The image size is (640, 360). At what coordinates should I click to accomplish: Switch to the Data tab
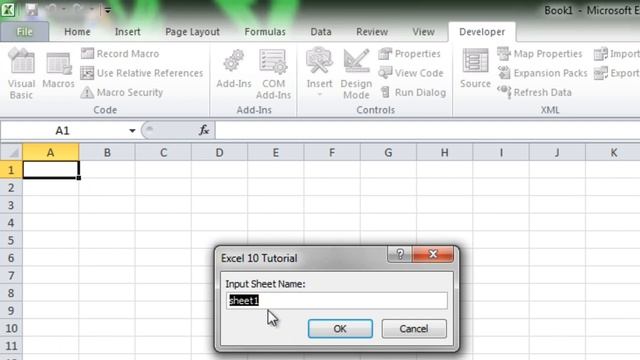tap(321, 32)
